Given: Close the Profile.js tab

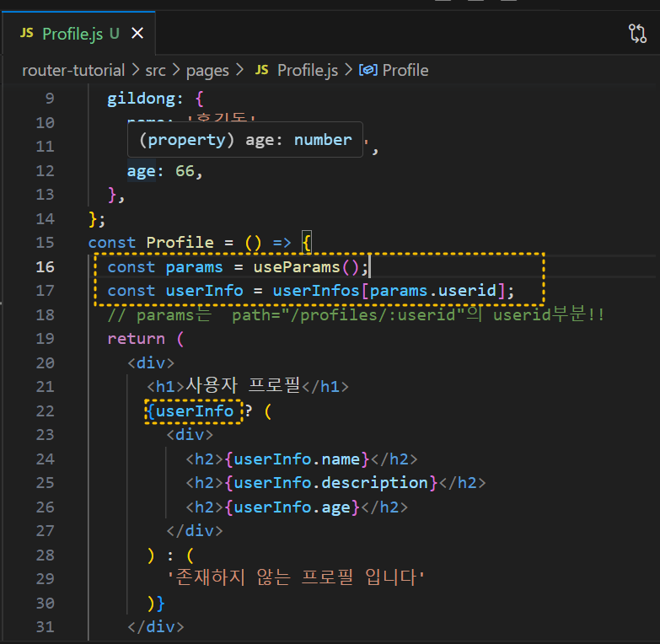Looking at the screenshot, I should tap(137, 33).
